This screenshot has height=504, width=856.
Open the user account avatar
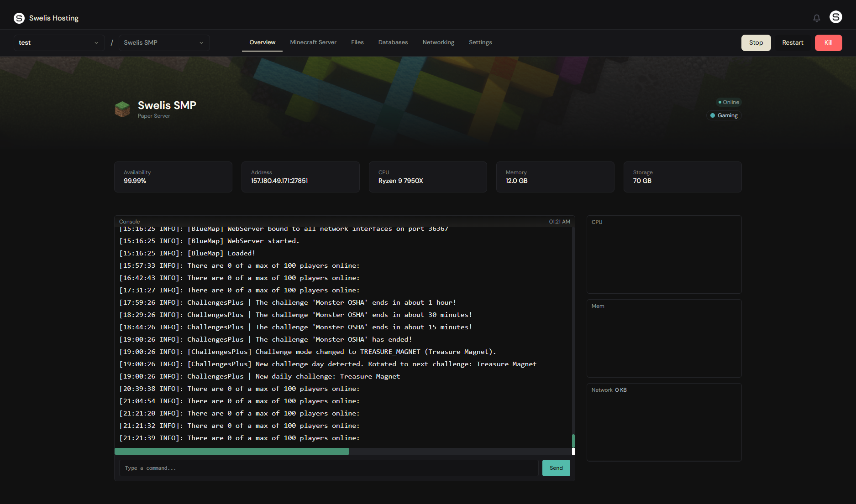pos(835,17)
